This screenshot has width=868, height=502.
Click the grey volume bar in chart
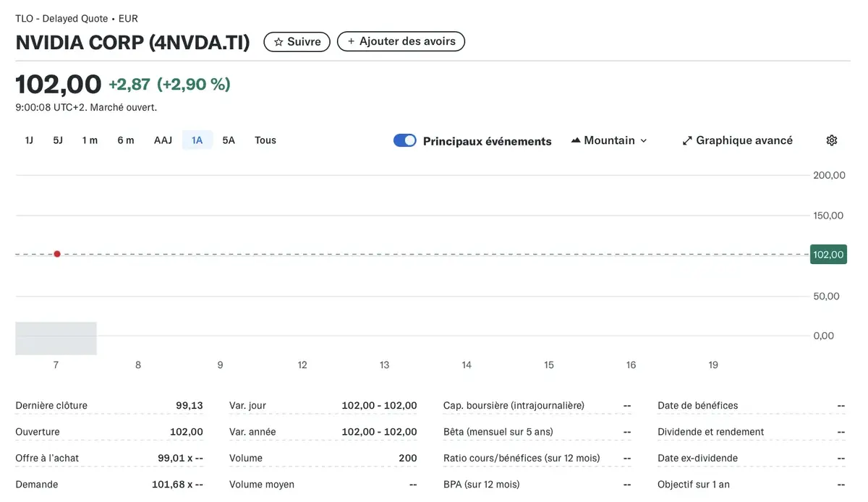[56, 338]
